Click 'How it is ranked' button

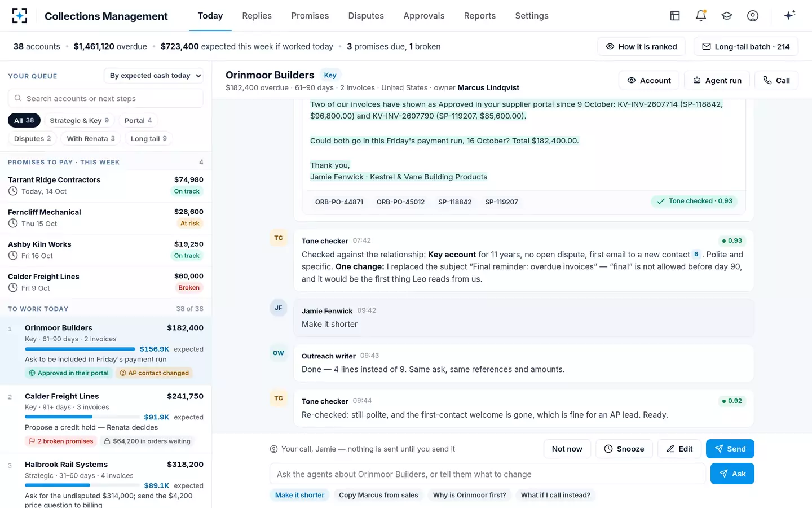(x=641, y=46)
